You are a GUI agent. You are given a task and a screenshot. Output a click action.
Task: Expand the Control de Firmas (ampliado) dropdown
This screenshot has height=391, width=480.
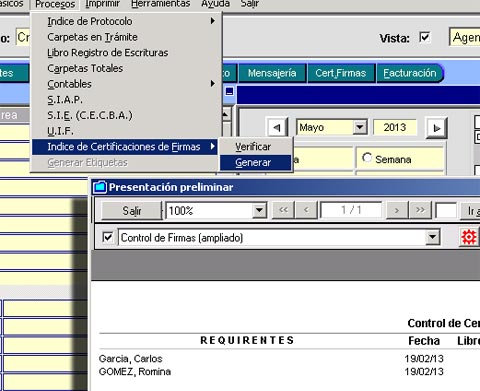pyautogui.click(x=433, y=237)
